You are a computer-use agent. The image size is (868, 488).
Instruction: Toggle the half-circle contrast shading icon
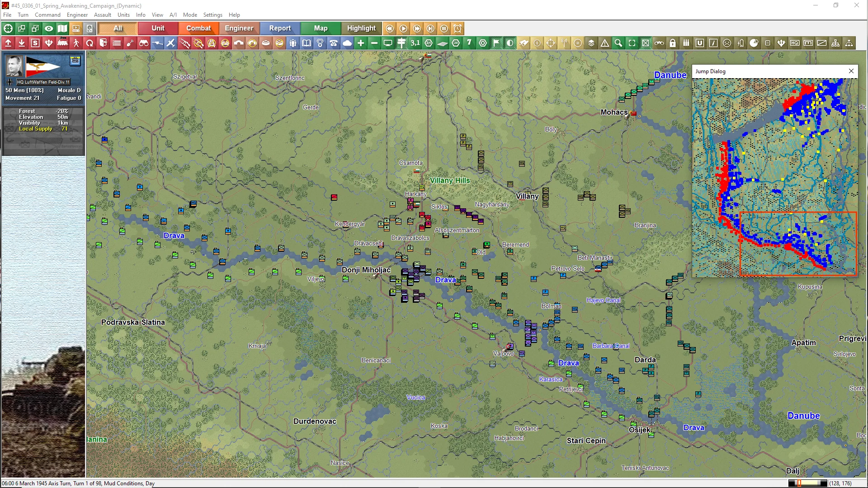coord(510,43)
